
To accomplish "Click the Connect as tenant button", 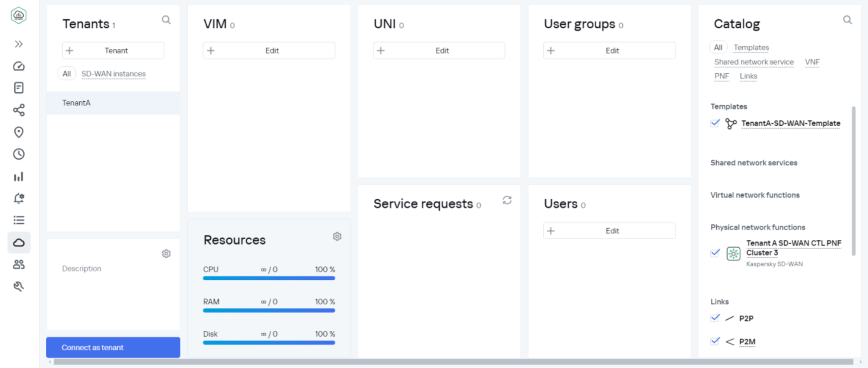I will pyautogui.click(x=113, y=347).
